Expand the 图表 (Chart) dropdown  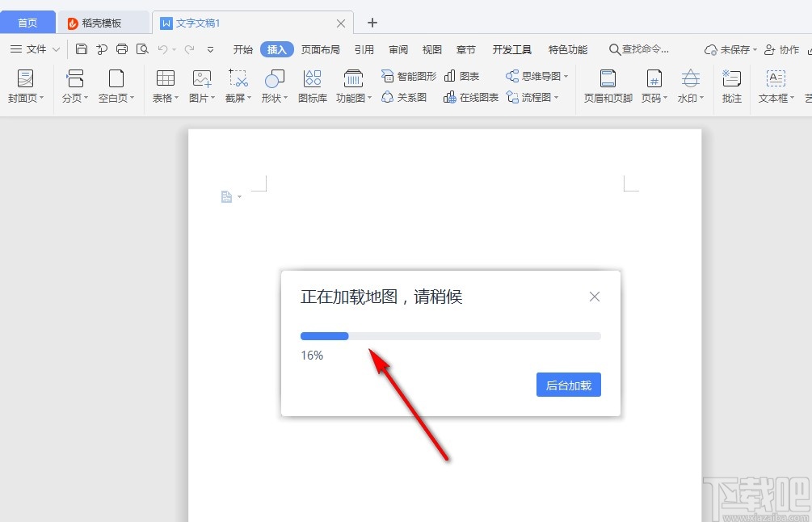pos(463,75)
